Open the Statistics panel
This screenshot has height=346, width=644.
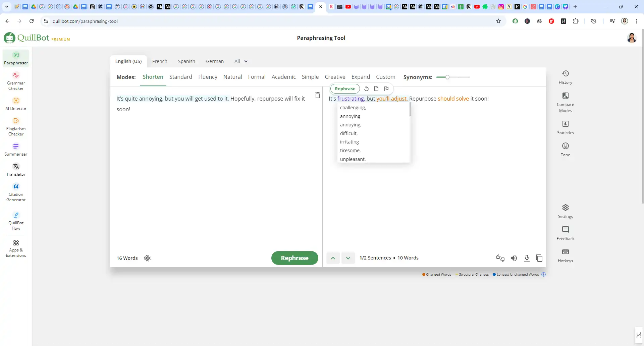[x=565, y=127]
